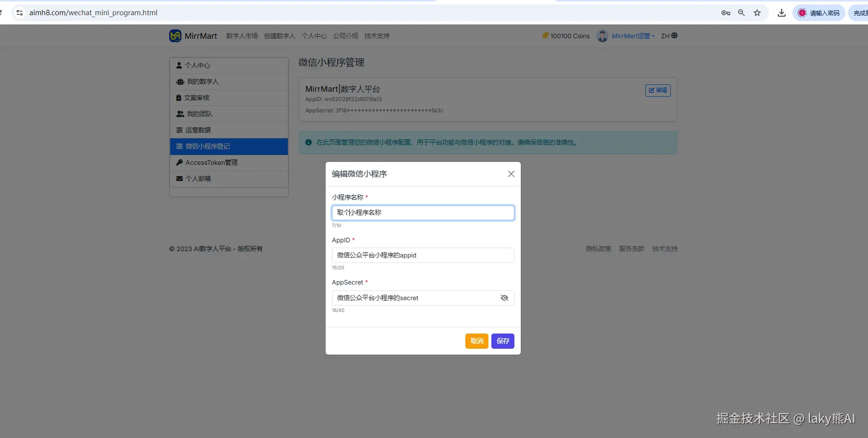Focus the AppID input field
Image resolution: width=868 pixels, height=438 pixels.
tap(423, 255)
